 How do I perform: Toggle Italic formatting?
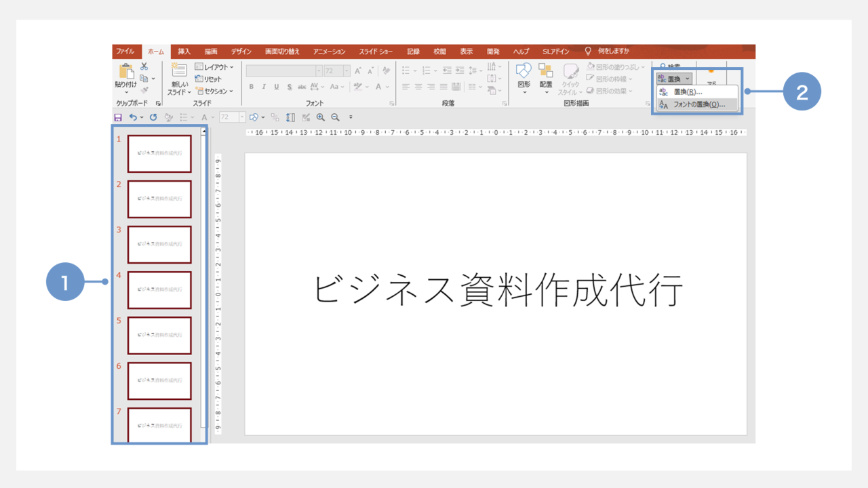264,87
